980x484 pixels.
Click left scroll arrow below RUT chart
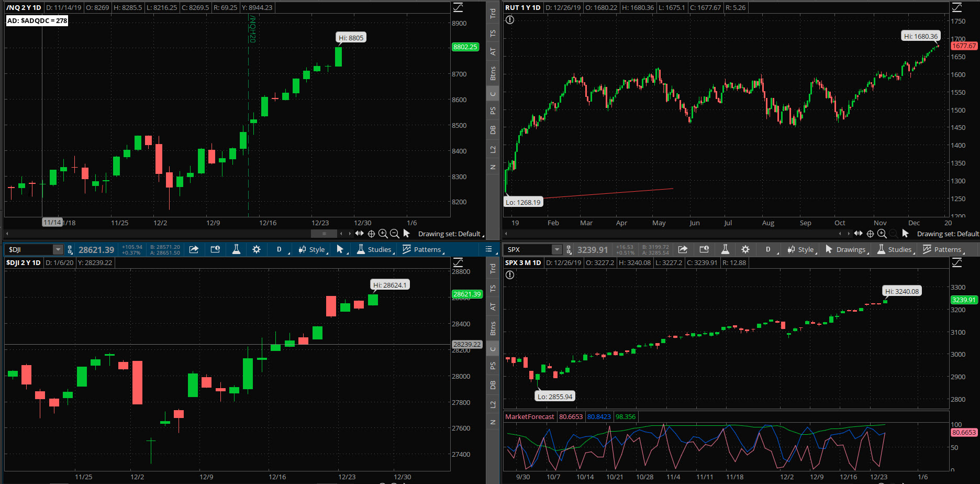coord(506,234)
